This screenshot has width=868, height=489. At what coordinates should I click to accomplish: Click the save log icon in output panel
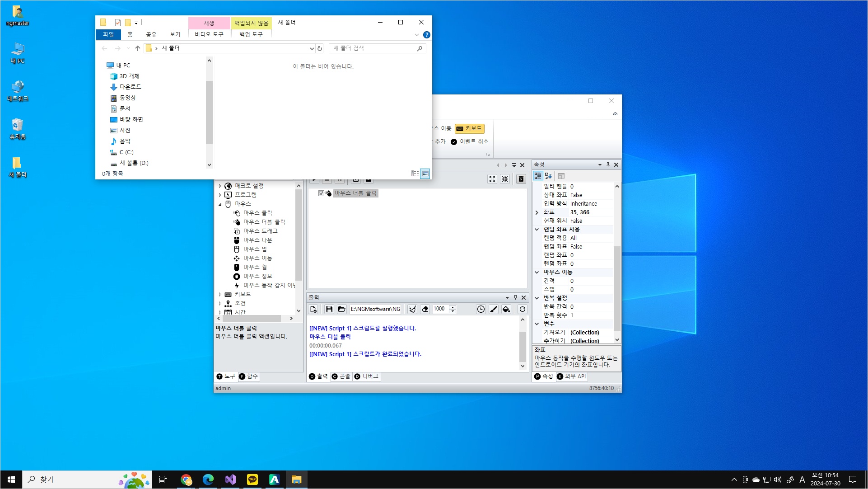coord(329,309)
